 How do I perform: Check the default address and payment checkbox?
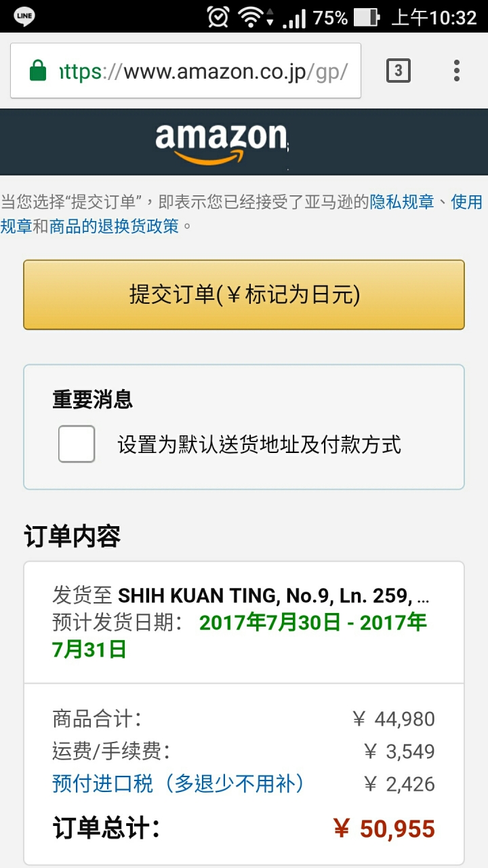coord(77,444)
